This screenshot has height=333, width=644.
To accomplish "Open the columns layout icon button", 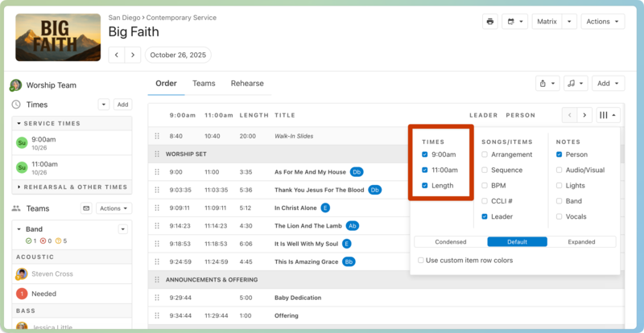I will coord(608,115).
